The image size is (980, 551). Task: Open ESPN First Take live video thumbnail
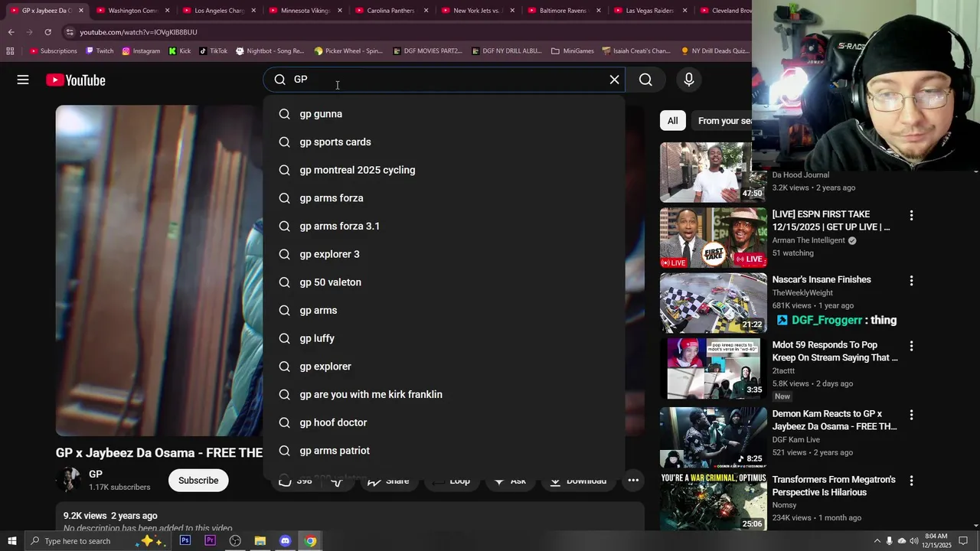coord(713,237)
